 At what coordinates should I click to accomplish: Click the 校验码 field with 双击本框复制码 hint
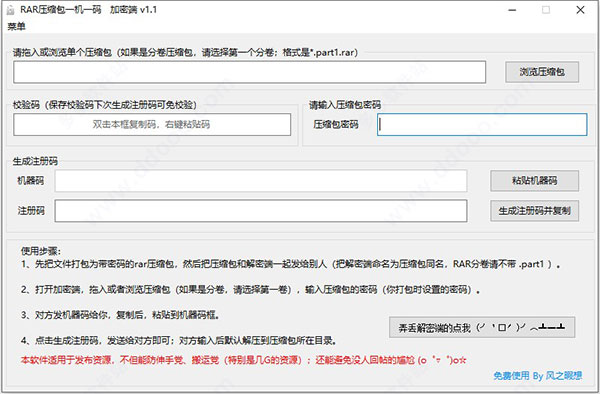pyautogui.click(x=152, y=124)
